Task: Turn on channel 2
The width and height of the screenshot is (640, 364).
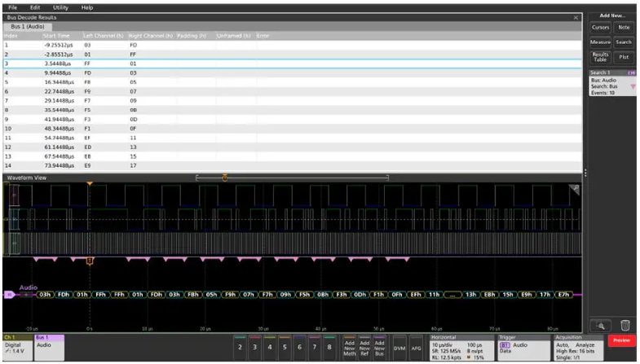Action: click(240, 347)
